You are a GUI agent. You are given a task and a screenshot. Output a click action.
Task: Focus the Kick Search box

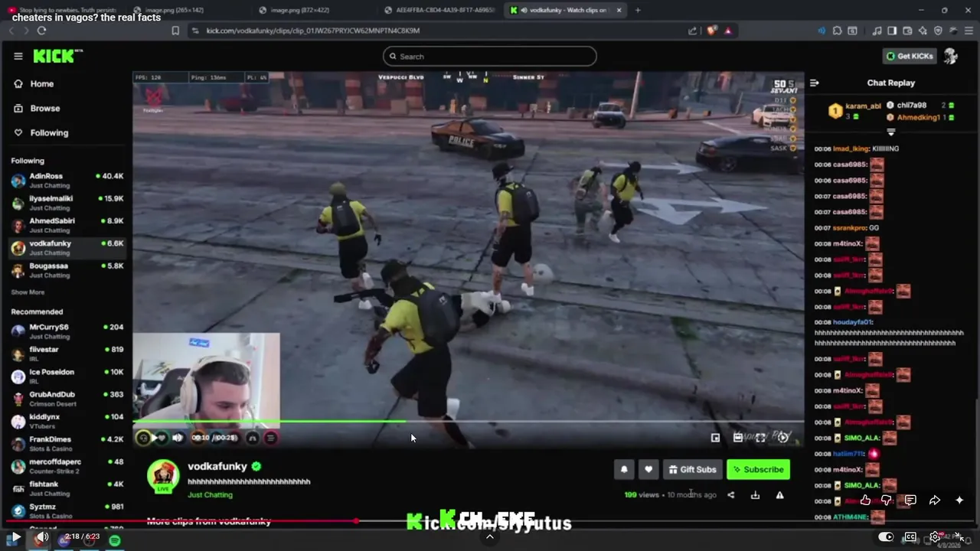490,56
